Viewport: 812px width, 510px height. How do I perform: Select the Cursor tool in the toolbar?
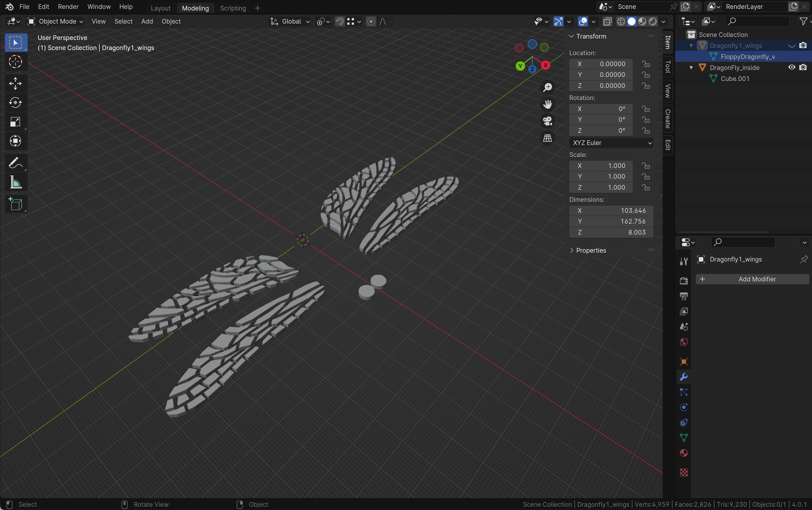pyautogui.click(x=15, y=62)
